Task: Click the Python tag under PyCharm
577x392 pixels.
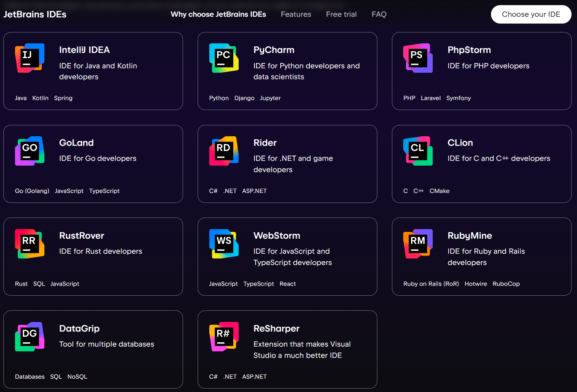Action: pos(219,98)
